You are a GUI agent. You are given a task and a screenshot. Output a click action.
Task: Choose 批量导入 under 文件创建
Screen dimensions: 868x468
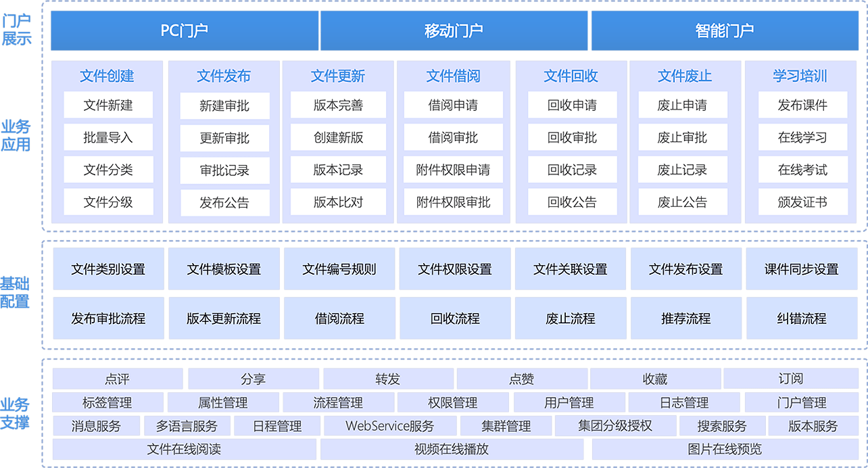pos(108,137)
